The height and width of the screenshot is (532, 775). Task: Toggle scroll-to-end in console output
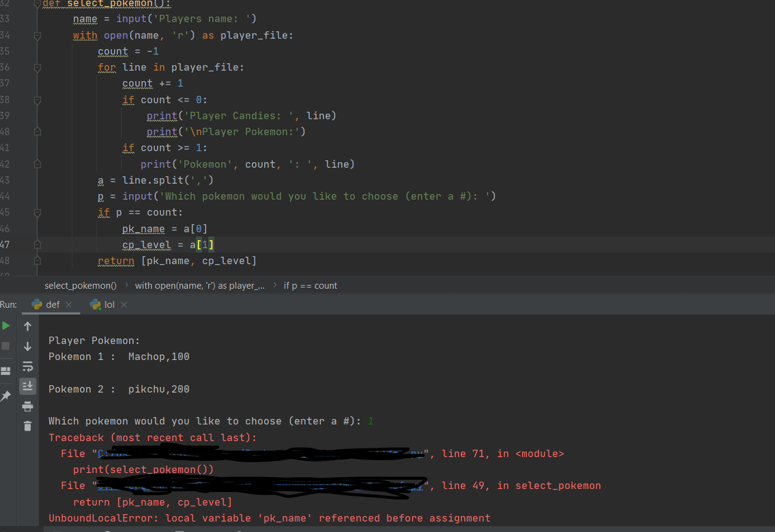tap(28, 386)
